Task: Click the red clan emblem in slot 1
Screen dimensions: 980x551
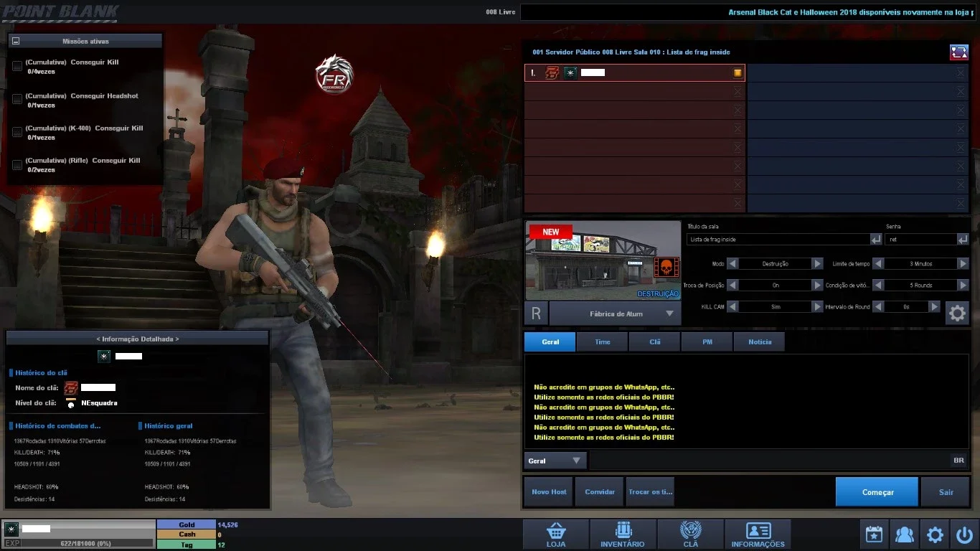Action: 552,72
